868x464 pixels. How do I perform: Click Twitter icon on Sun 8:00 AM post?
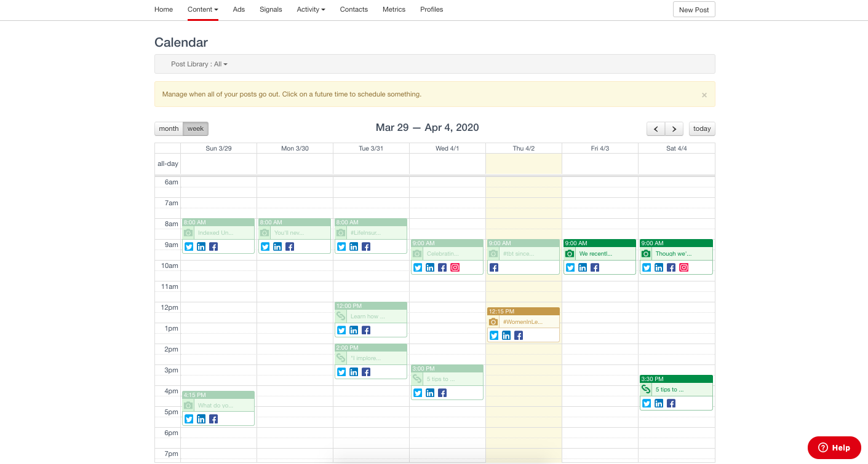(189, 247)
